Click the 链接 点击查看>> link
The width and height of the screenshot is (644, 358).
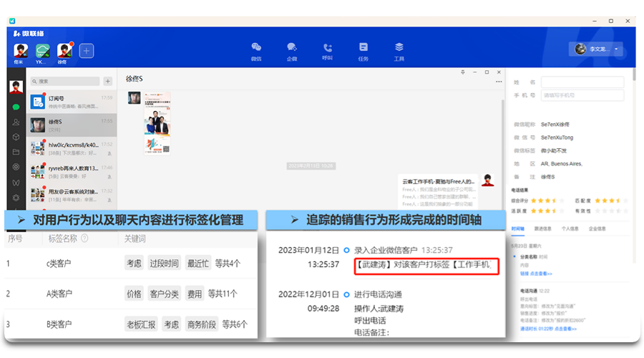pyautogui.click(x=535, y=273)
